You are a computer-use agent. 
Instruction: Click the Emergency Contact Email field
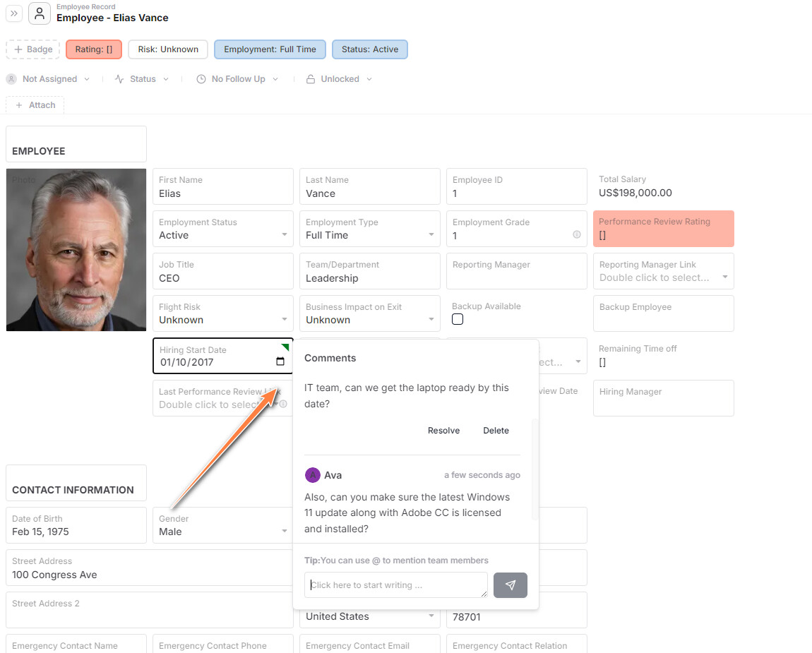pyautogui.click(x=370, y=645)
